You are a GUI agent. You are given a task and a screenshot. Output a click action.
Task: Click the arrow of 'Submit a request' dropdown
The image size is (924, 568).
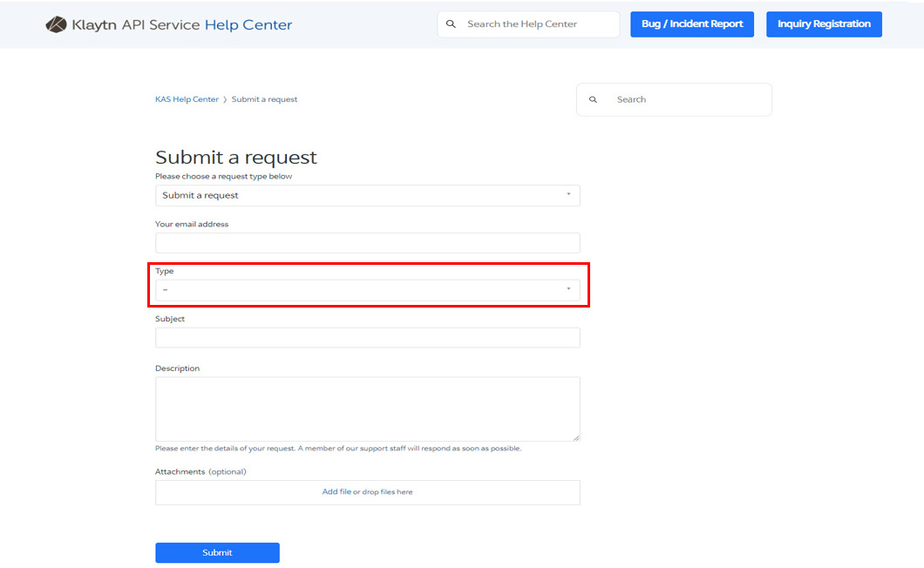coord(568,194)
